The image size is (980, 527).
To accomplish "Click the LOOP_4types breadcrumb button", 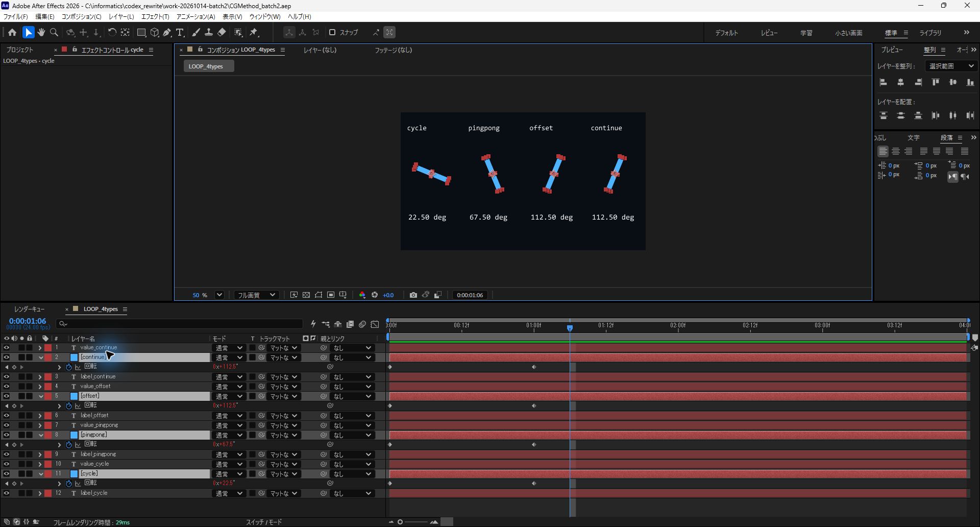I will pyautogui.click(x=209, y=66).
